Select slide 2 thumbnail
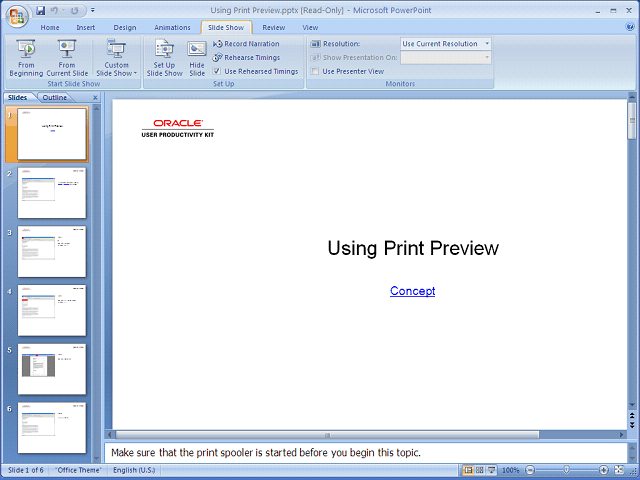This screenshot has height=480, width=640. [x=52, y=193]
